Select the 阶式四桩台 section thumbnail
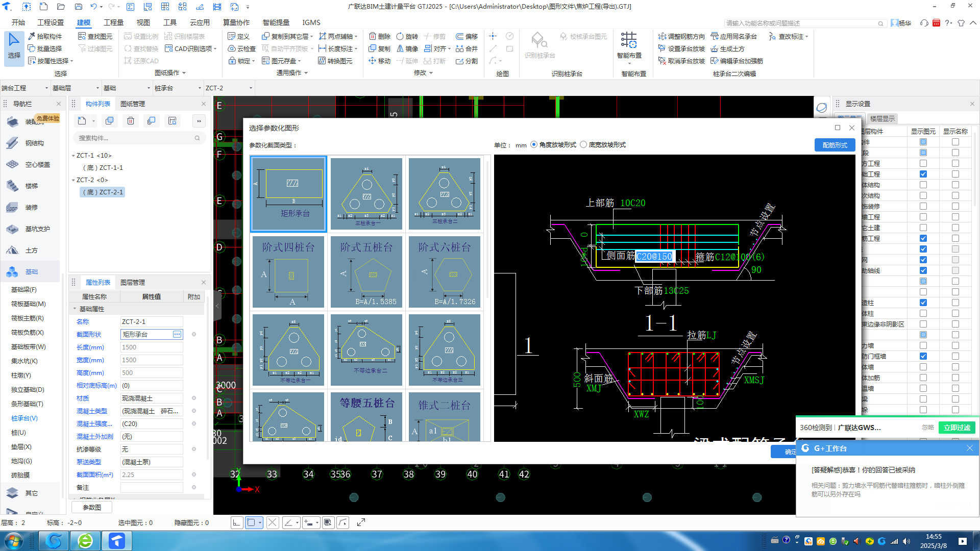The width and height of the screenshot is (980, 551). click(x=288, y=272)
